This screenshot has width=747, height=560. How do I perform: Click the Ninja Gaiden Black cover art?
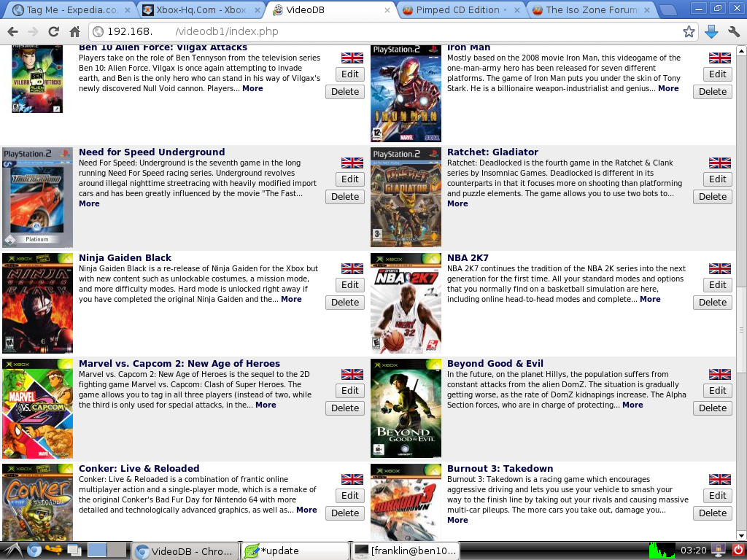[38, 303]
